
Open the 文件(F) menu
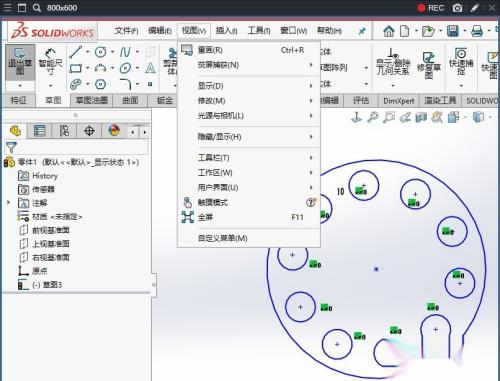(x=126, y=31)
